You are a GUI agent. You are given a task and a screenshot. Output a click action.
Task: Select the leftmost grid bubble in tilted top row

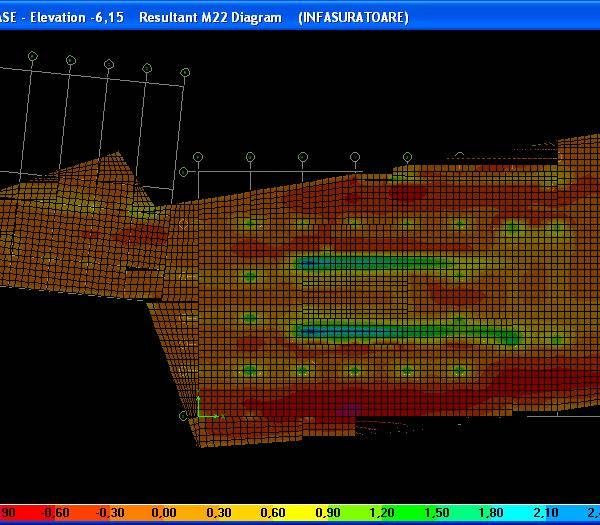pos(32,57)
